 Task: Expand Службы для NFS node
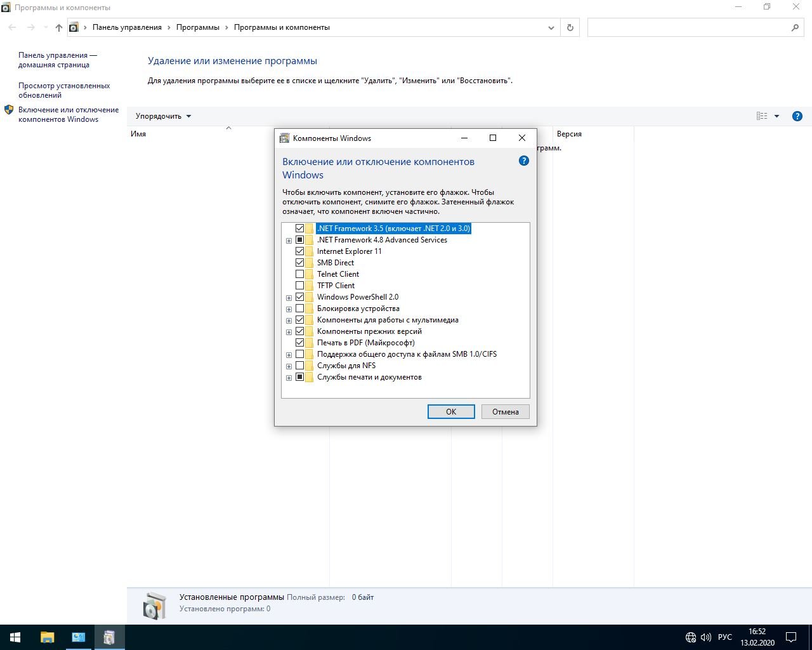pos(289,366)
